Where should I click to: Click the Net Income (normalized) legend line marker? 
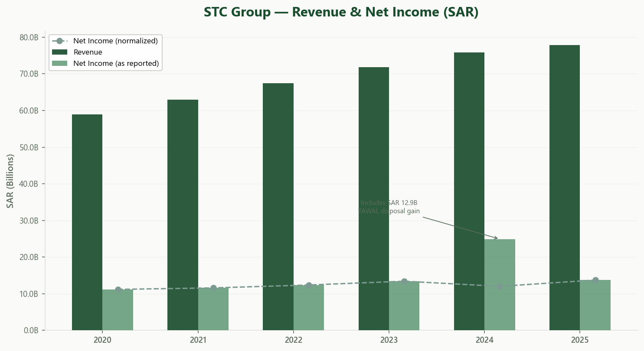(60, 41)
